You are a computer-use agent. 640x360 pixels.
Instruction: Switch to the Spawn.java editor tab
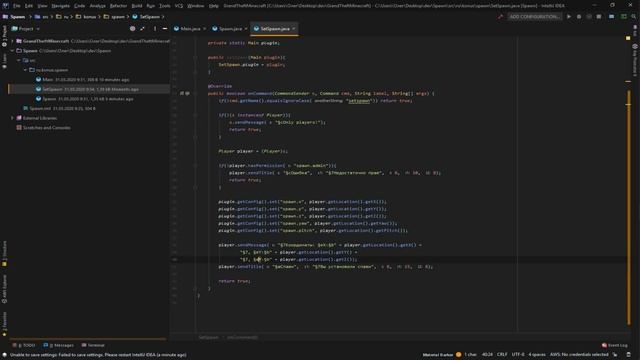230,29
